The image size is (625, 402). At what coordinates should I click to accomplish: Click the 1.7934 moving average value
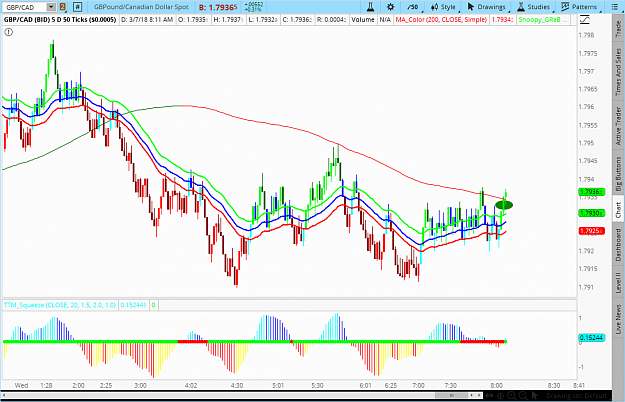coord(502,19)
